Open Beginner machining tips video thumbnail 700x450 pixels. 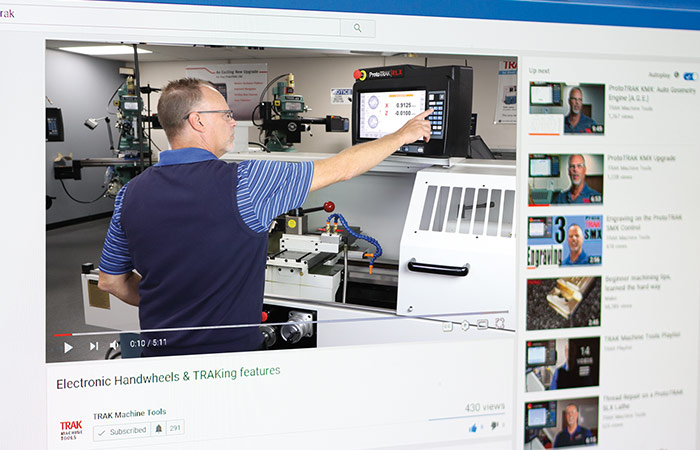click(x=564, y=303)
